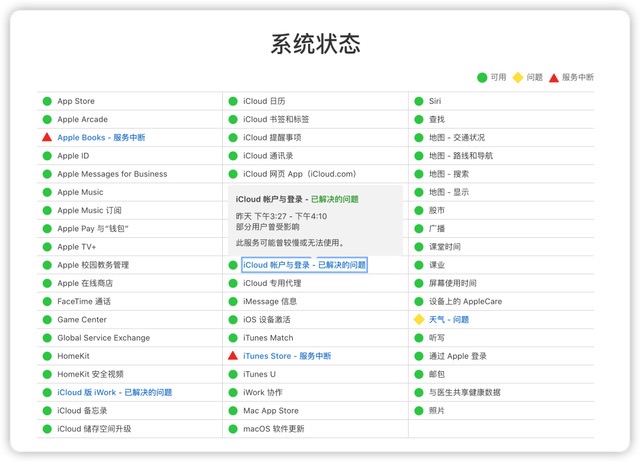Image resolution: width=640 pixels, height=462 pixels.
Task: Click the green status dot for 邮包
Action: click(419, 374)
